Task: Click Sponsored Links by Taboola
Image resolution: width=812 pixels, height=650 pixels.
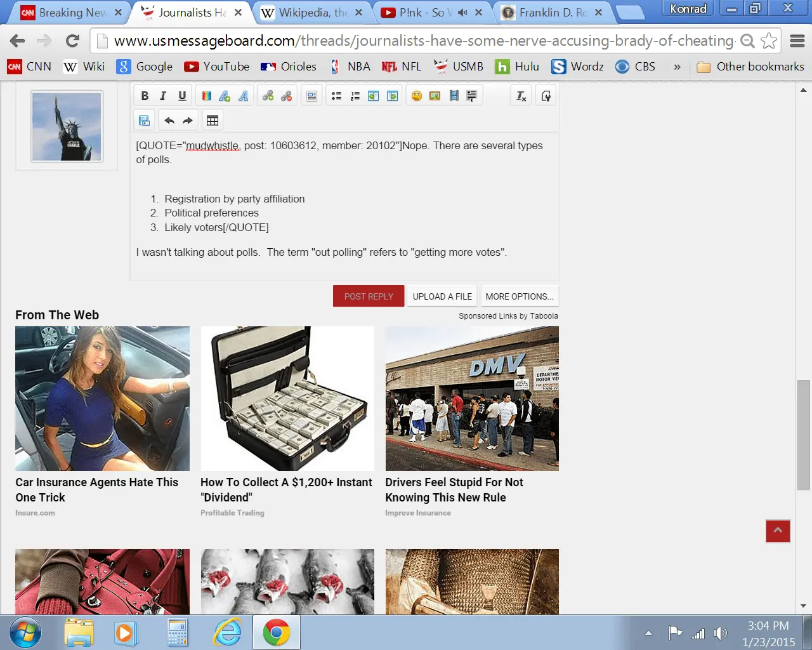Action: click(x=508, y=316)
